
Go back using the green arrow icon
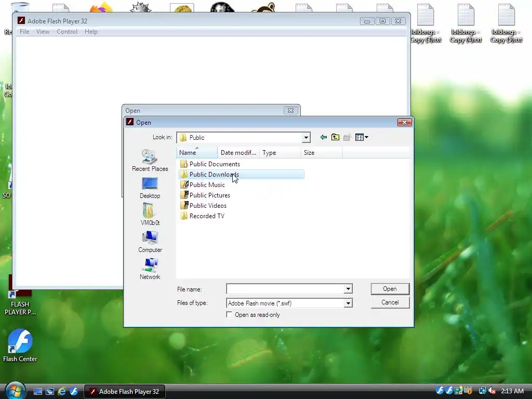click(323, 137)
